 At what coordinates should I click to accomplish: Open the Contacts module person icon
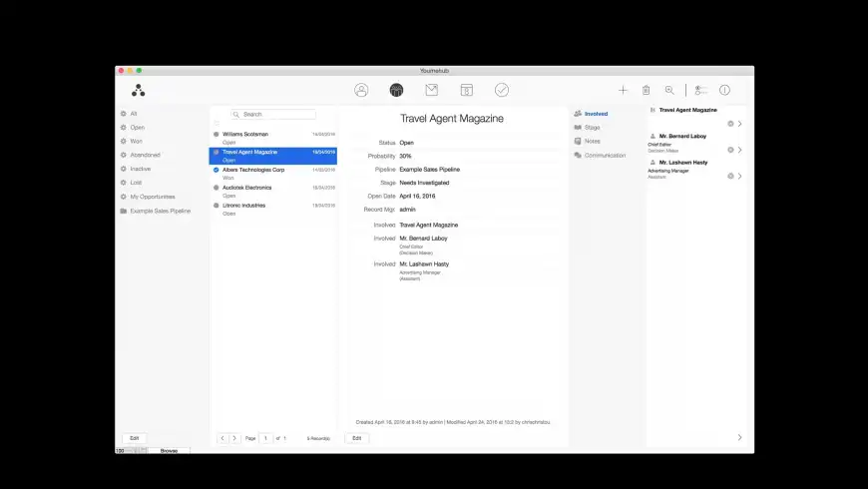(361, 90)
